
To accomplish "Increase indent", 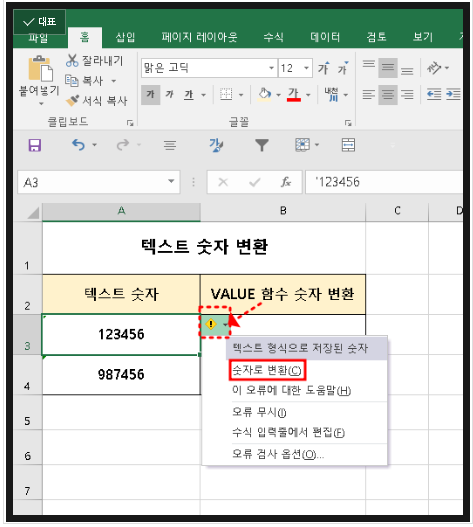I will pyautogui.click(x=453, y=94).
